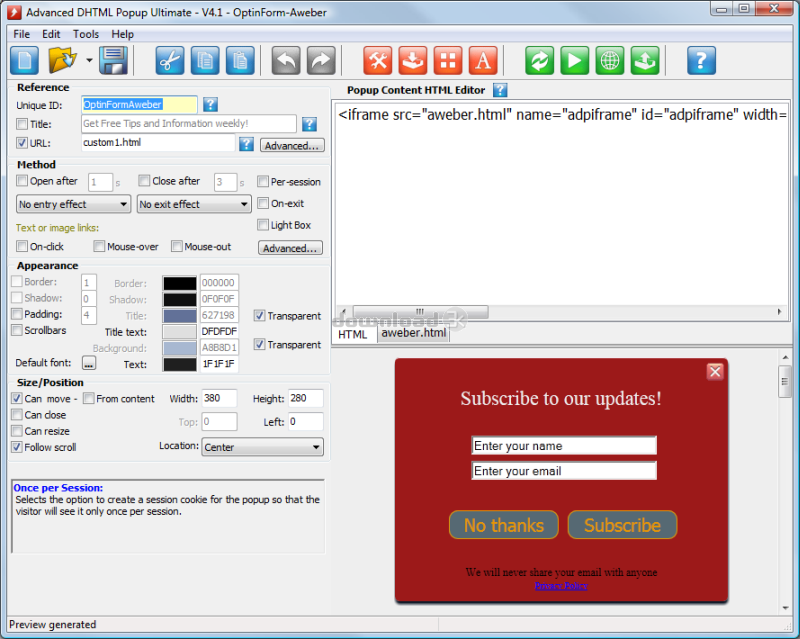Enable the Open after checkbox
This screenshot has width=800, height=639.
[x=22, y=181]
